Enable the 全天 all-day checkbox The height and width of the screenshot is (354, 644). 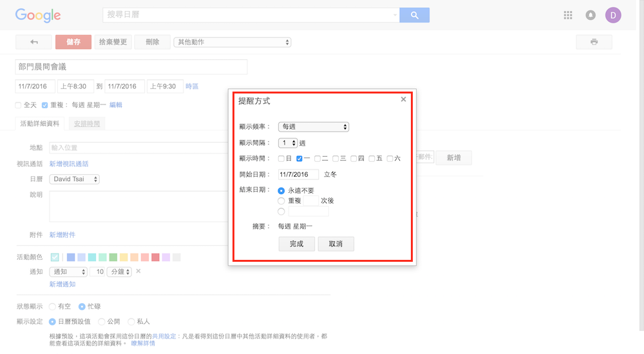[19, 105]
